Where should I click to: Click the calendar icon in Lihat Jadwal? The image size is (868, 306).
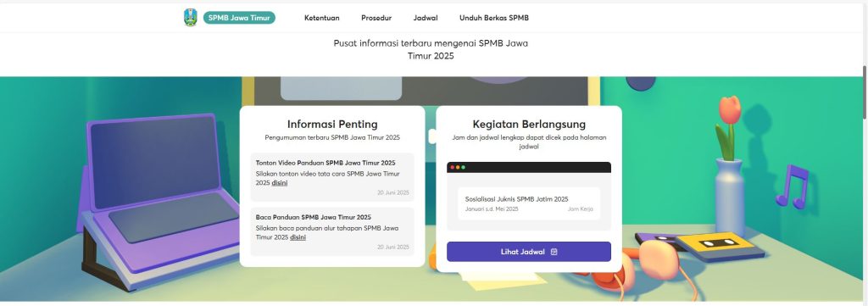coord(554,252)
